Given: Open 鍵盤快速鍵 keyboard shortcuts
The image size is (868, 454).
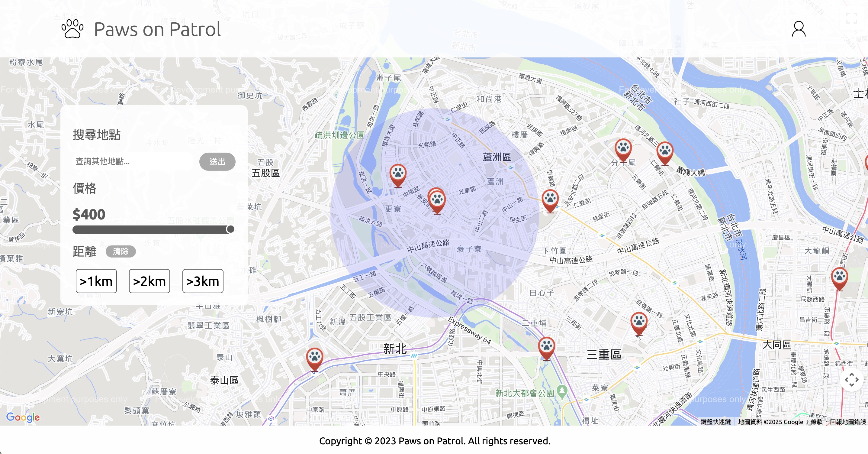Looking at the screenshot, I should tap(715, 422).
